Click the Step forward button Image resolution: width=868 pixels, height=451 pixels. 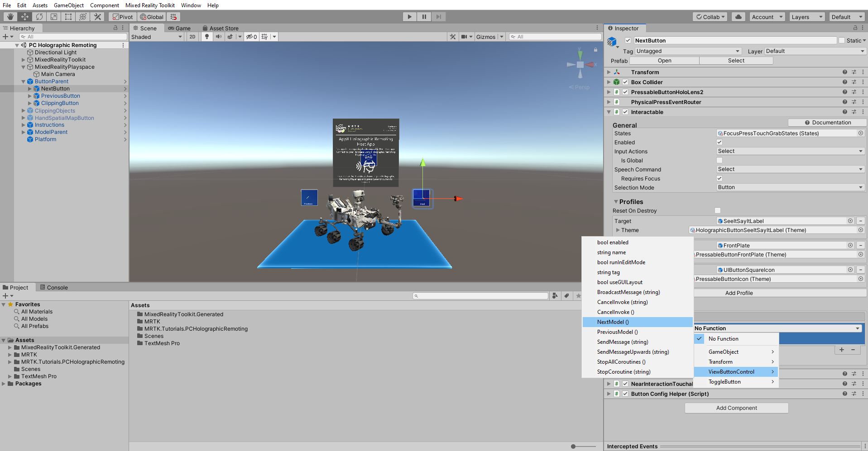(x=438, y=17)
